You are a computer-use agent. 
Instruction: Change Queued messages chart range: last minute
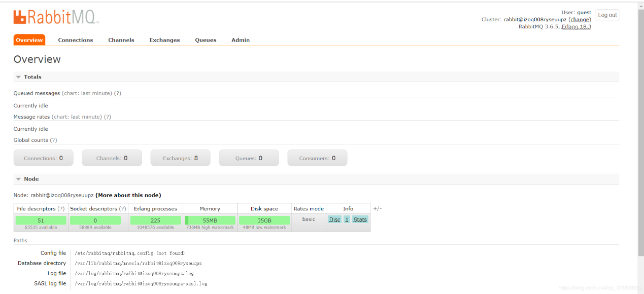click(87, 93)
